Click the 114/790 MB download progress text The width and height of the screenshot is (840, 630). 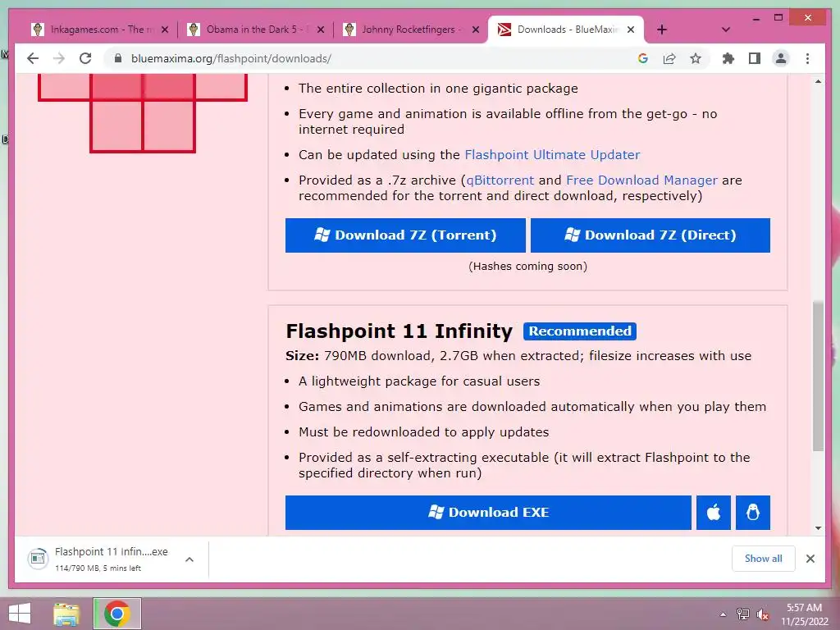98,568
